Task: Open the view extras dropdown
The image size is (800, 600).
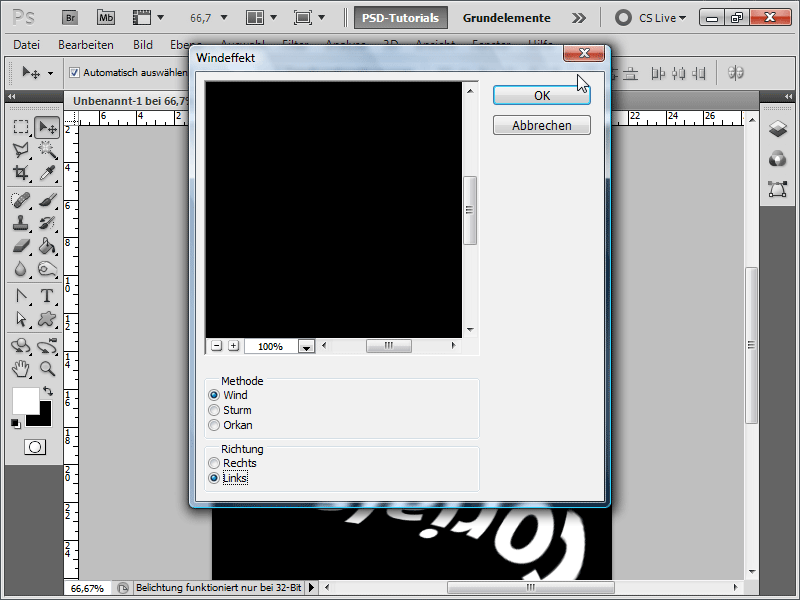Action: (160, 18)
